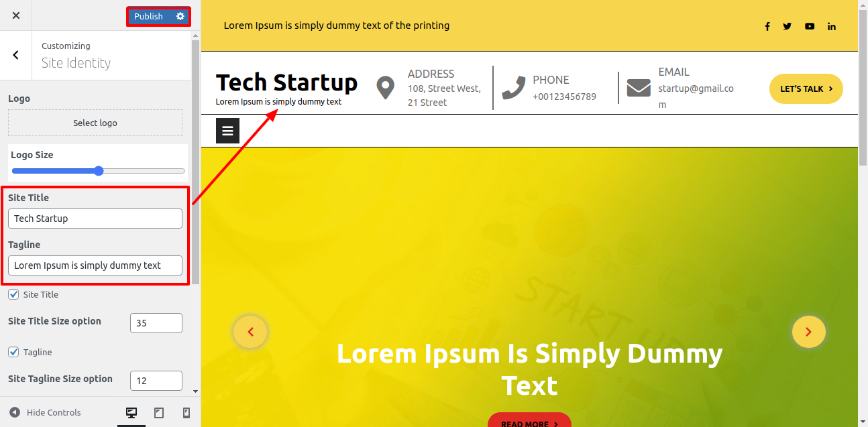Uncheck the Tagline checkbox

coord(13,352)
